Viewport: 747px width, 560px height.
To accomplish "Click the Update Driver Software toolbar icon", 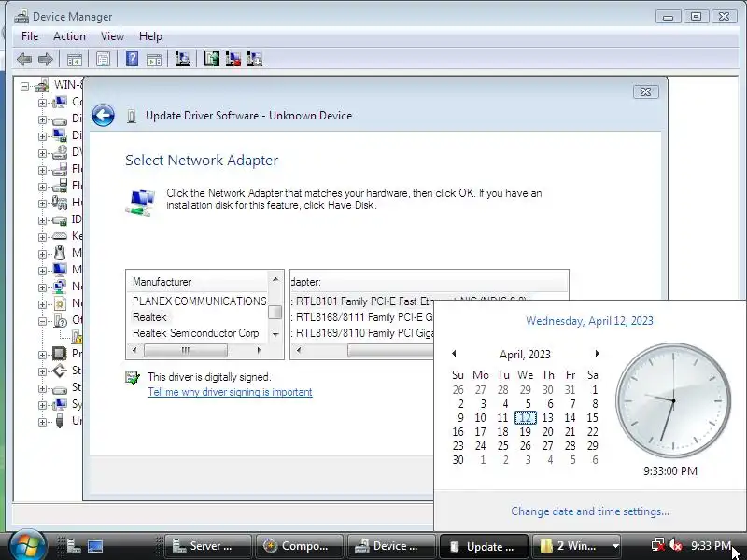I will click(x=212, y=59).
